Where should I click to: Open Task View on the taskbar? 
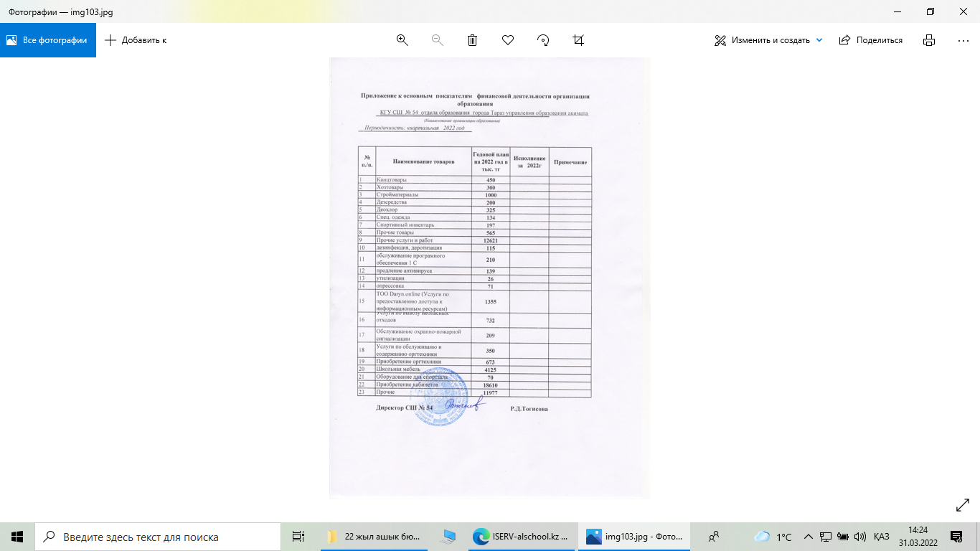tap(298, 537)
